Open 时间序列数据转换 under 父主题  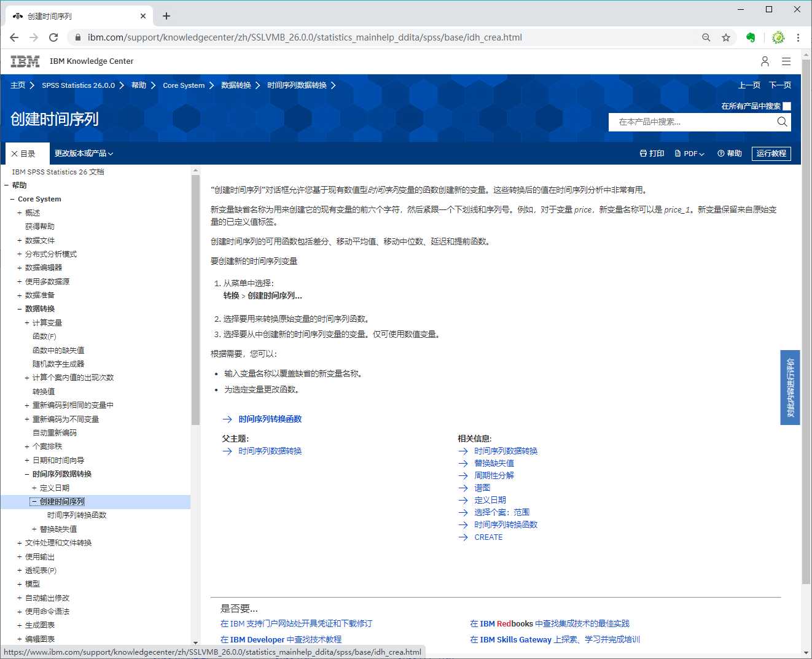[270, 451]
